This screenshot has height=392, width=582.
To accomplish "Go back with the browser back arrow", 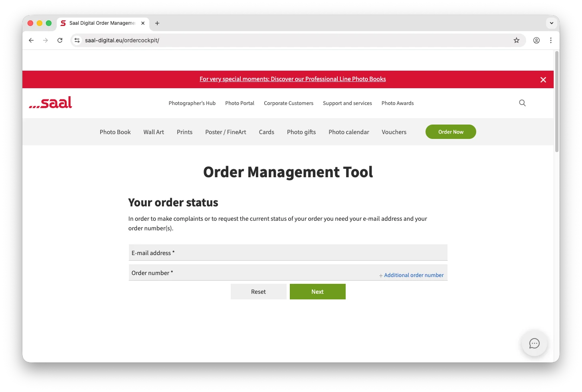I will [31, 40].
